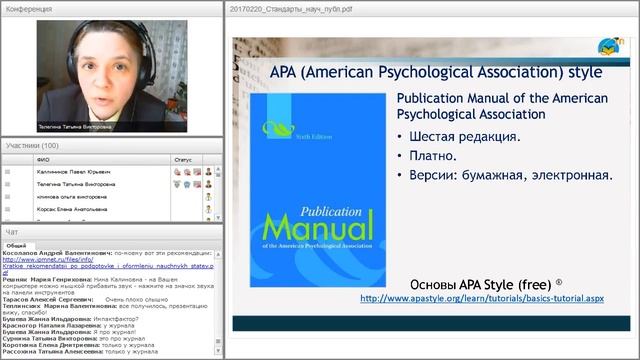Click Красногор Наталия Лазаревна chat message
This screenshot has width=640, height=360.
(x=68, y=326)
